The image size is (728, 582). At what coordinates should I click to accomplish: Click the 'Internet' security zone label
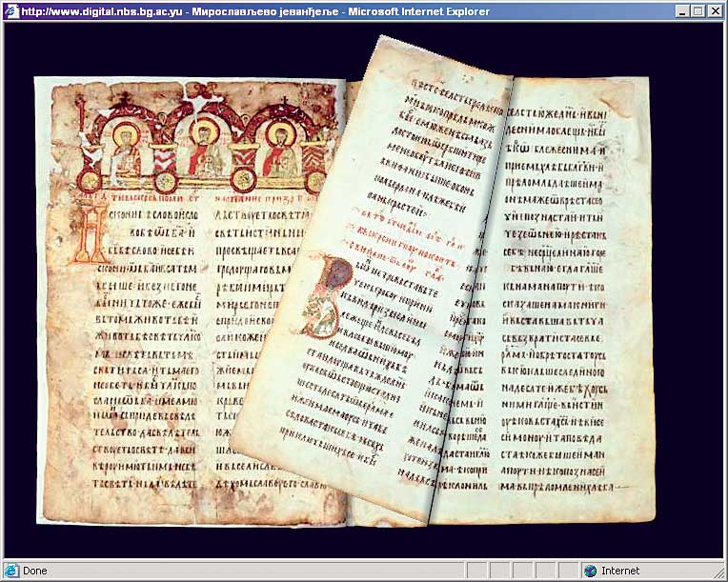(620, 571)
